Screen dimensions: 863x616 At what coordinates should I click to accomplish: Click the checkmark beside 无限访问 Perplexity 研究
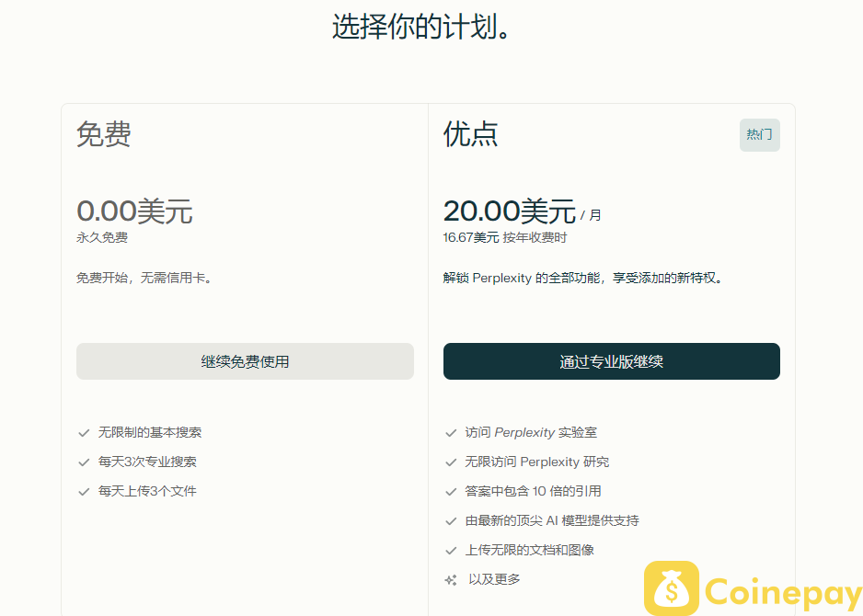(451, 462)
